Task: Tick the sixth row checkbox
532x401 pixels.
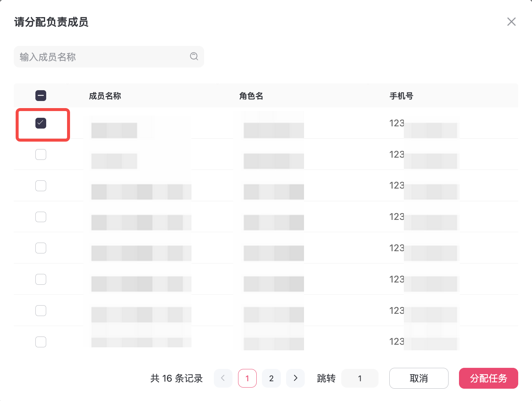Action: (41, 279)
